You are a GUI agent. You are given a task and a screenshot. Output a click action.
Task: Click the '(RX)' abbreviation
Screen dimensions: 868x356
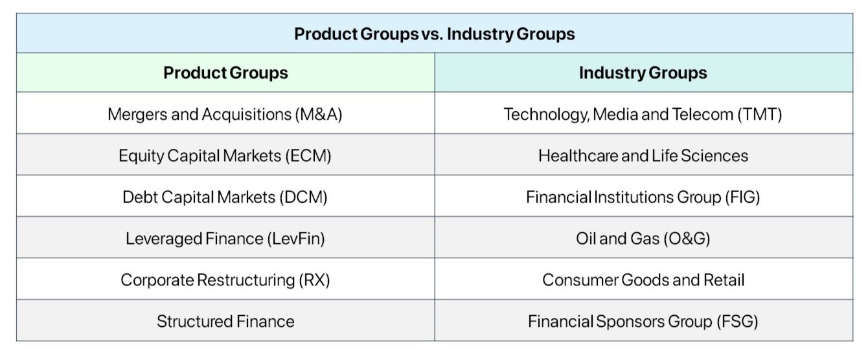[315, 280]
